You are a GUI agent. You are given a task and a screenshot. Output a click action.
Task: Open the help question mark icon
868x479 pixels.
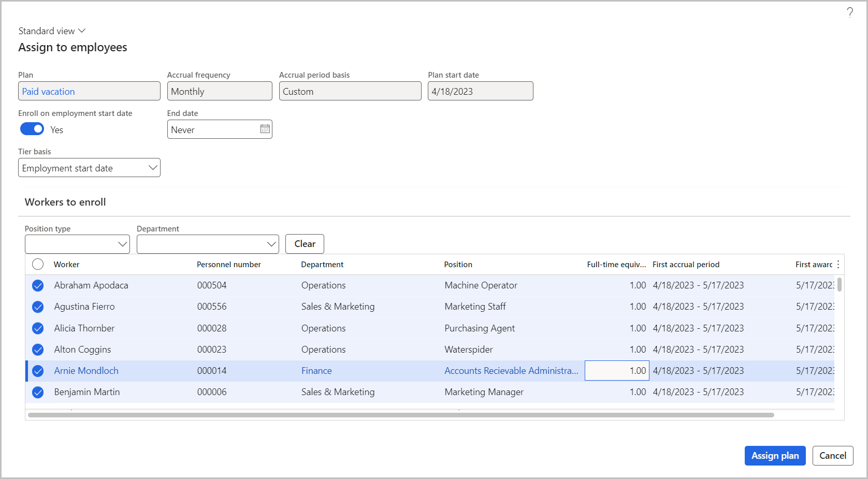pyautogui.click(x=850, y=12)
